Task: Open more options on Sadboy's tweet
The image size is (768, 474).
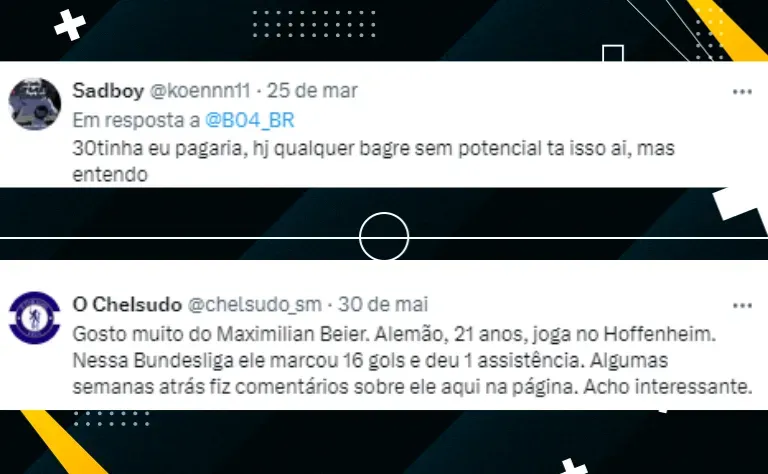Action: point(742,92)
